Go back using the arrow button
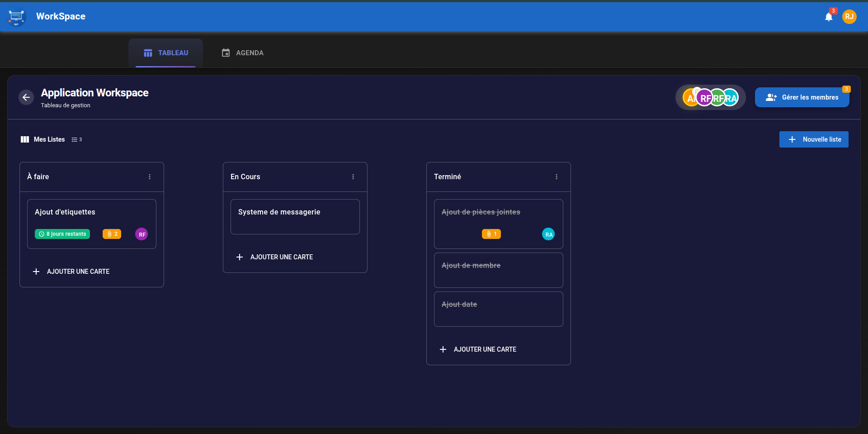The height and width of the screenshot is (434, 868). pyautogui.click(x=26, y=97)
